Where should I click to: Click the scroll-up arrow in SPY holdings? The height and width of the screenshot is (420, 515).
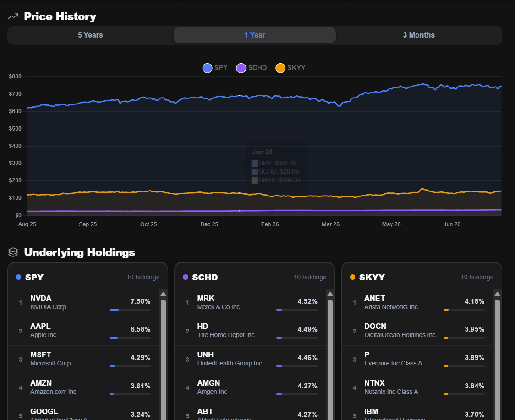[x=163, y=294]
